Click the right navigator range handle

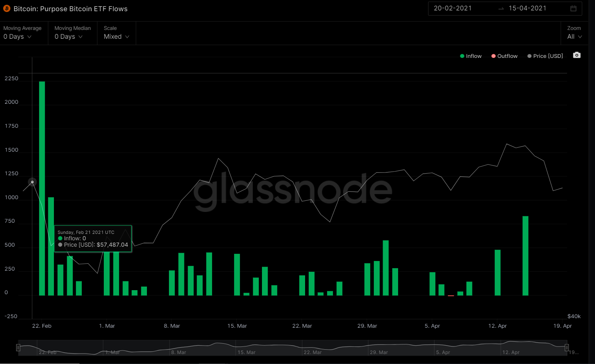[x=567, y=348]
